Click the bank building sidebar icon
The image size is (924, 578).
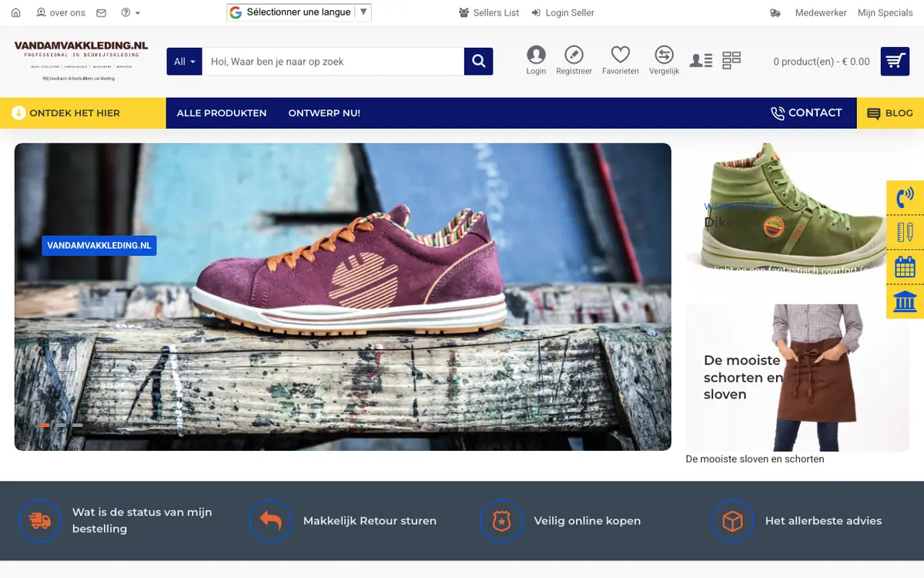pyautogui.click(x=906, y=301)
